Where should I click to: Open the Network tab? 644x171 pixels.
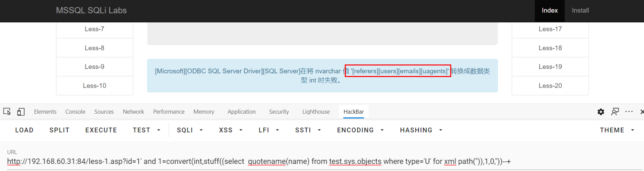pyautogui.click(x=133, y=112)
